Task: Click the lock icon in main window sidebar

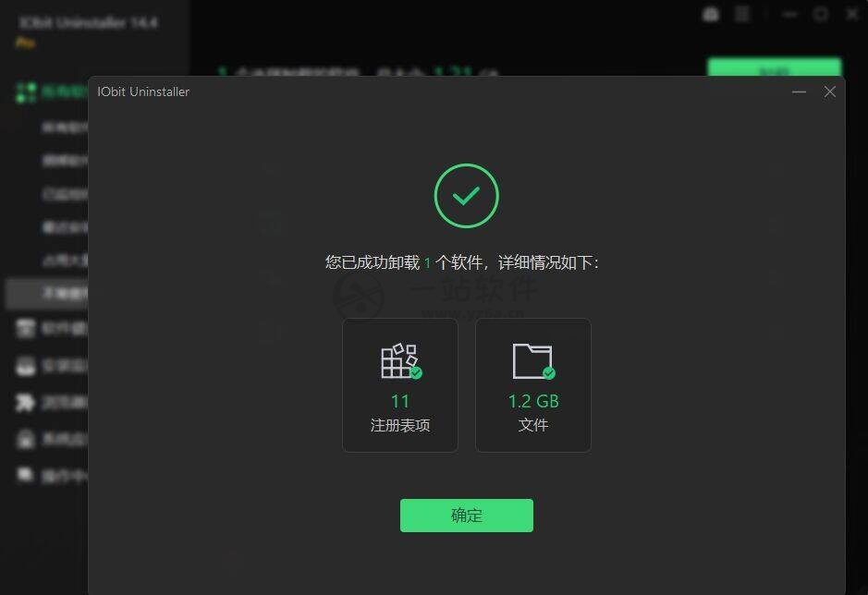Action: tap(25, 439)
